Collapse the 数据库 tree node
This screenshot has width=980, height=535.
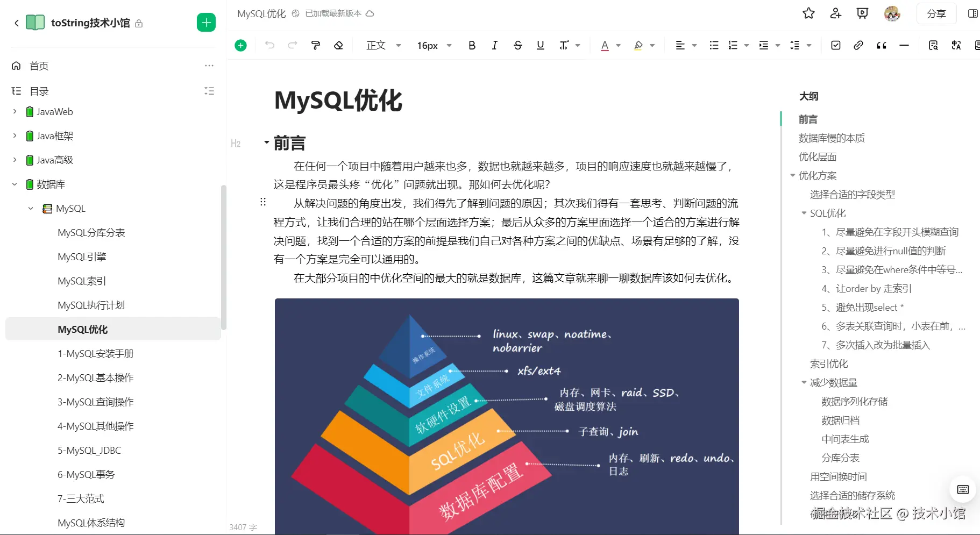[x=15, y=184]
